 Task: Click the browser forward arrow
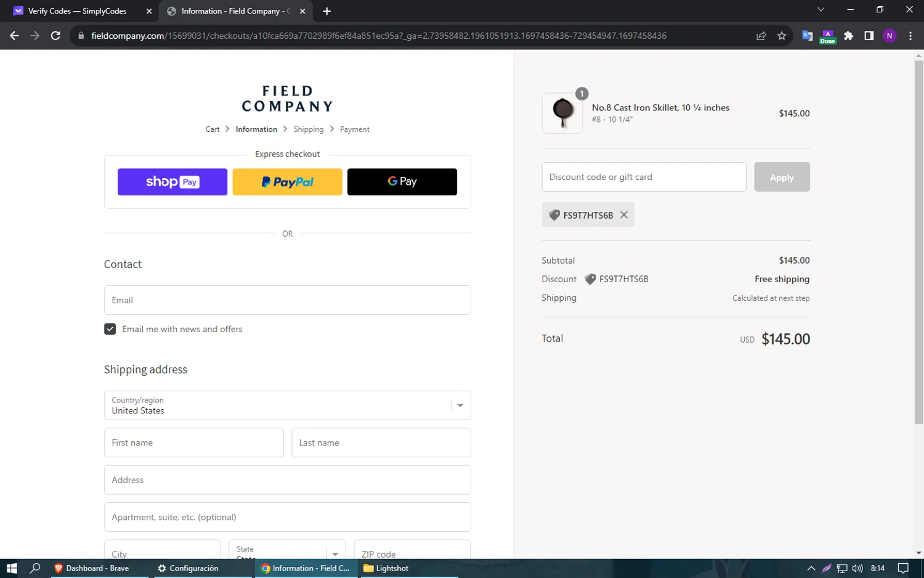[35, 36]
